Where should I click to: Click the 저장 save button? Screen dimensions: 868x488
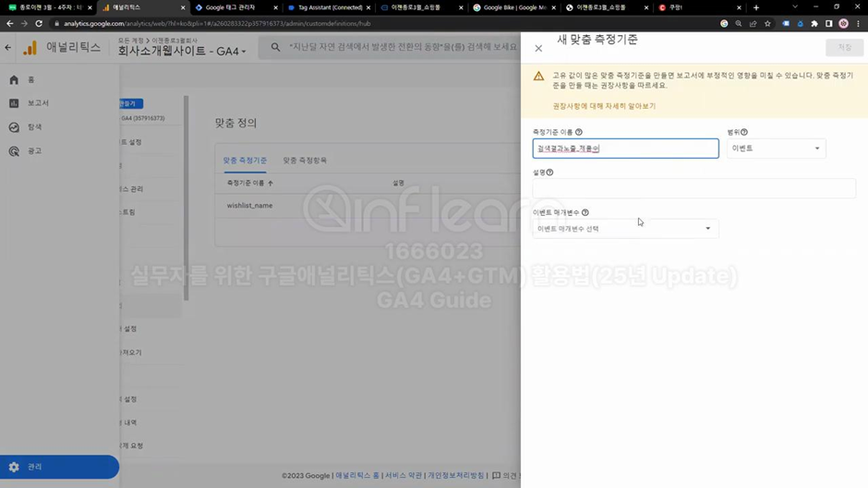844,48
